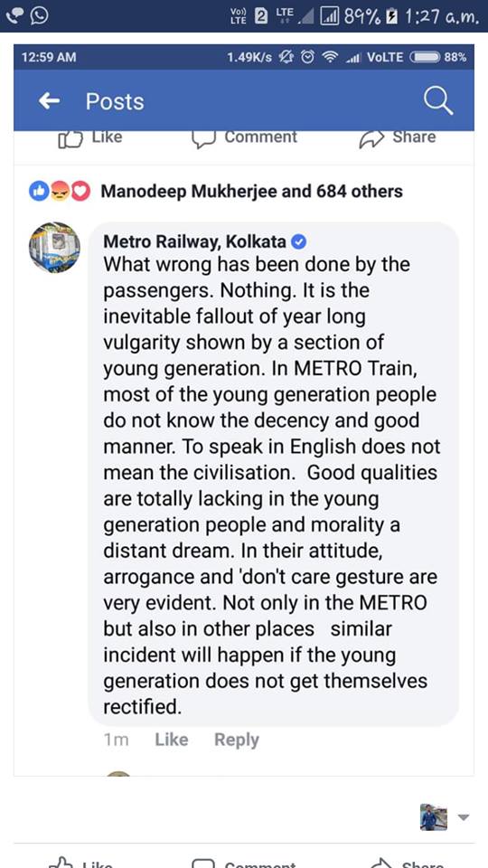Tap the angry reaction emoji icon
Screen dimensions: 488x868
pos(60,192)
